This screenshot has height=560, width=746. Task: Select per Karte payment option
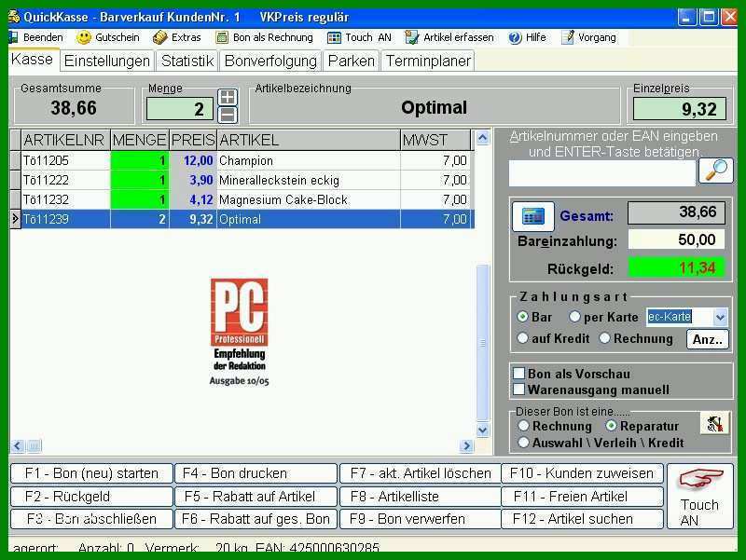[574, 316]
